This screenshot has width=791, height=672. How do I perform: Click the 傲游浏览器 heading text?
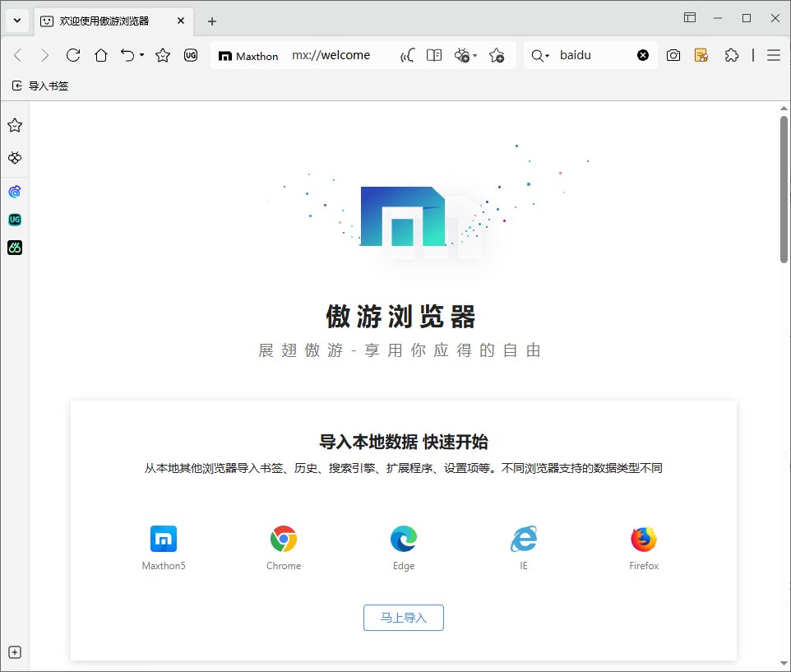[x=400, y=317]
